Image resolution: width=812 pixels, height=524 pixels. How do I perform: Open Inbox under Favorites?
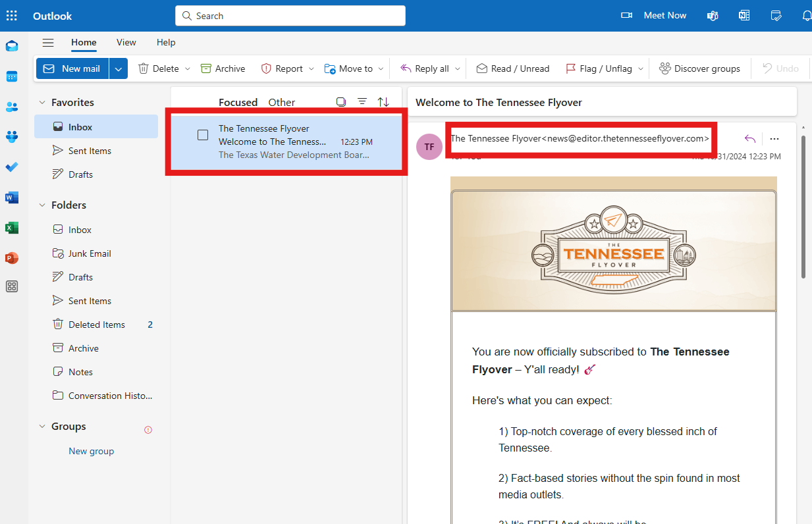[x=96, y=127]
